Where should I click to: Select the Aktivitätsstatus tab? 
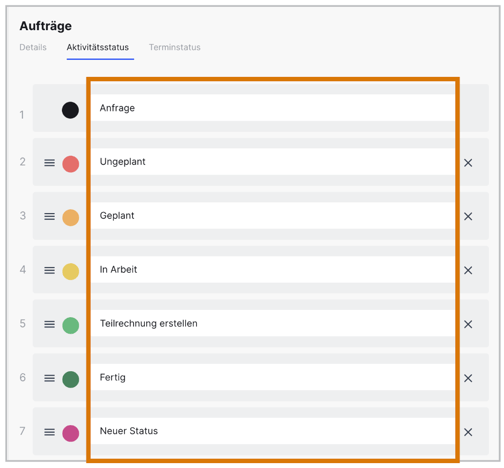tap(98, 47)
